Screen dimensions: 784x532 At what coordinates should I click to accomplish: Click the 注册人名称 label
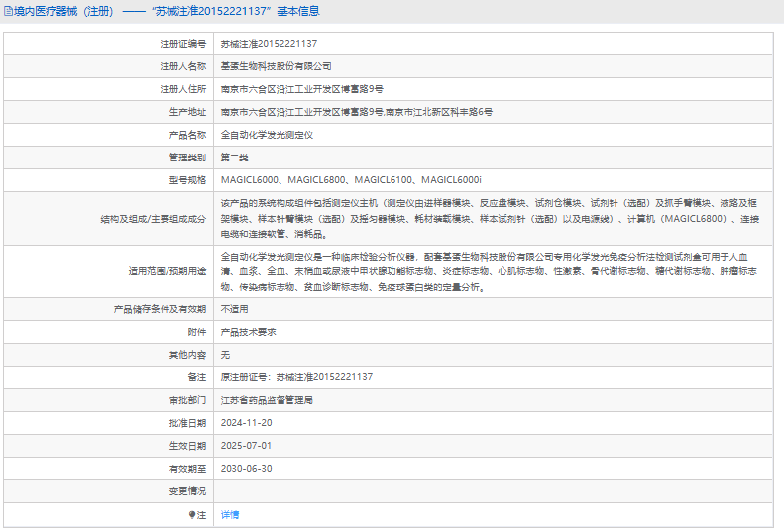tap(183, 66)
